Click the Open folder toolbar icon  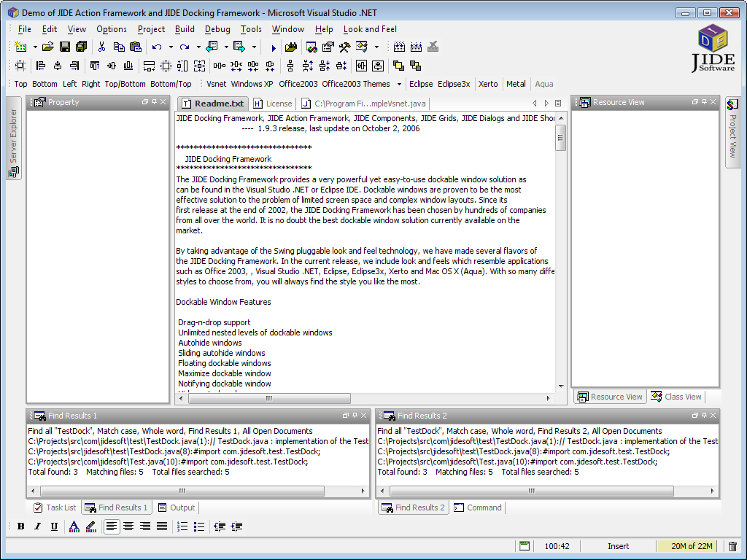(47, 47)
